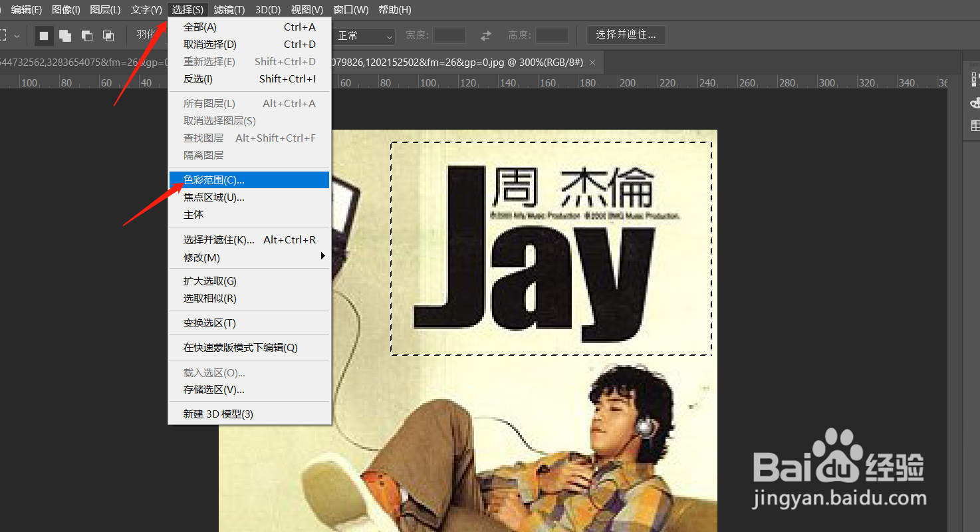This screenshot has width=980, height=532.
Task: Choose the Add to selection icon
Action: 65,36
